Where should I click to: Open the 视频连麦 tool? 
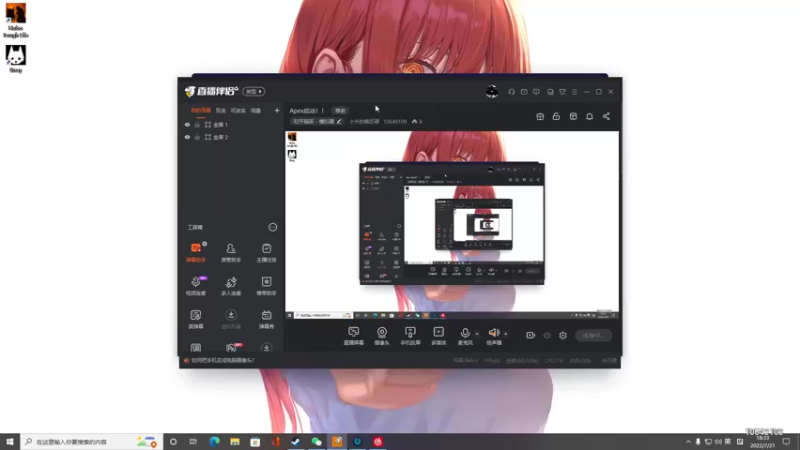196,286
